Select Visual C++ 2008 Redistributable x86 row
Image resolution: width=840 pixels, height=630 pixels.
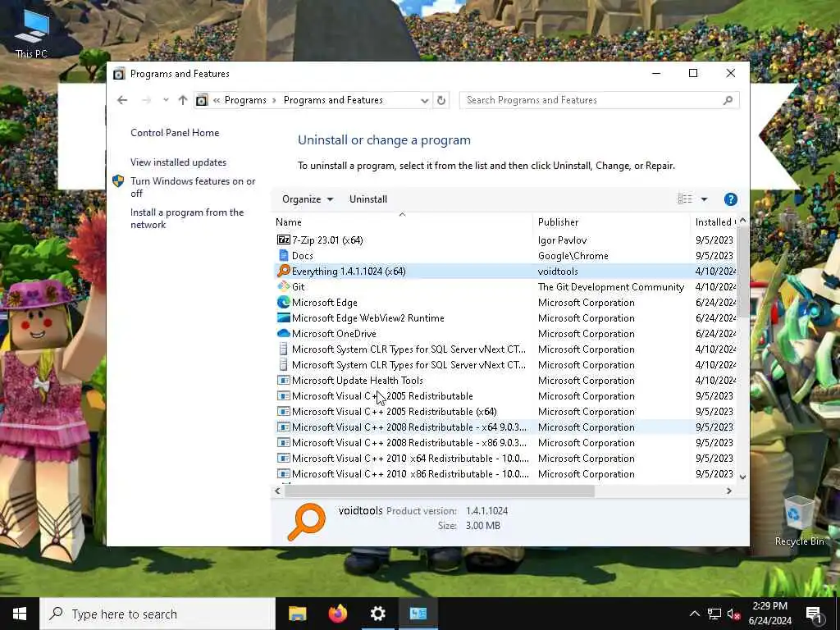[504, 442]
